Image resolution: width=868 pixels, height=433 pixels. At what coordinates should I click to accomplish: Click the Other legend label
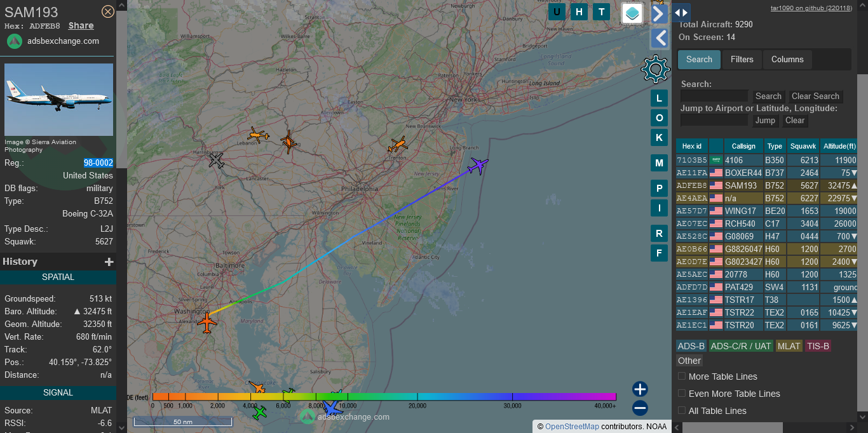689,361
